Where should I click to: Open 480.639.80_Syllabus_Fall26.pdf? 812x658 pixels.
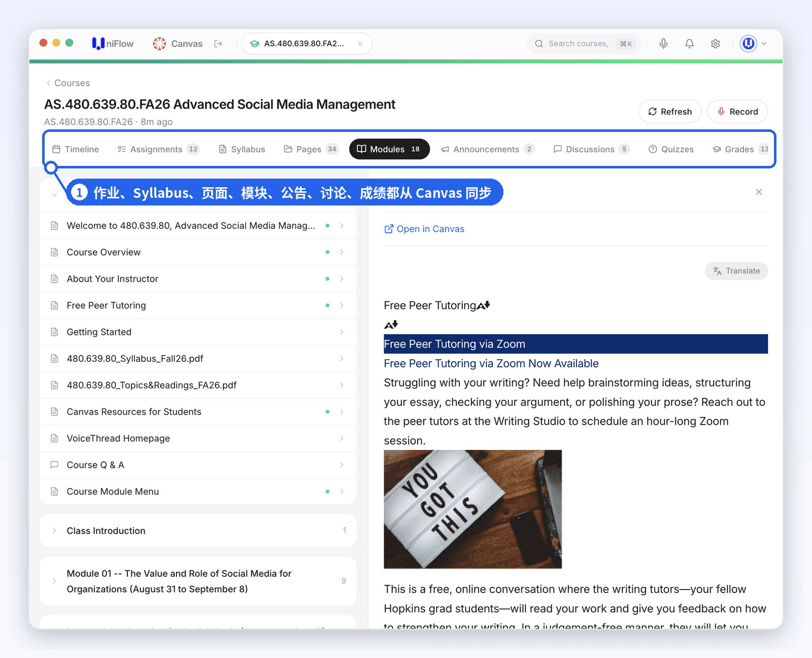tap(198, 359)
